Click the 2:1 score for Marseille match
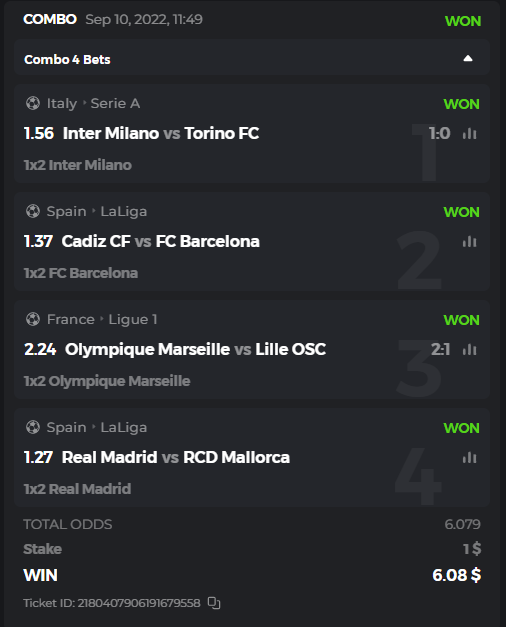This screenshot has width=506, height=627. [x=440, y=349]
